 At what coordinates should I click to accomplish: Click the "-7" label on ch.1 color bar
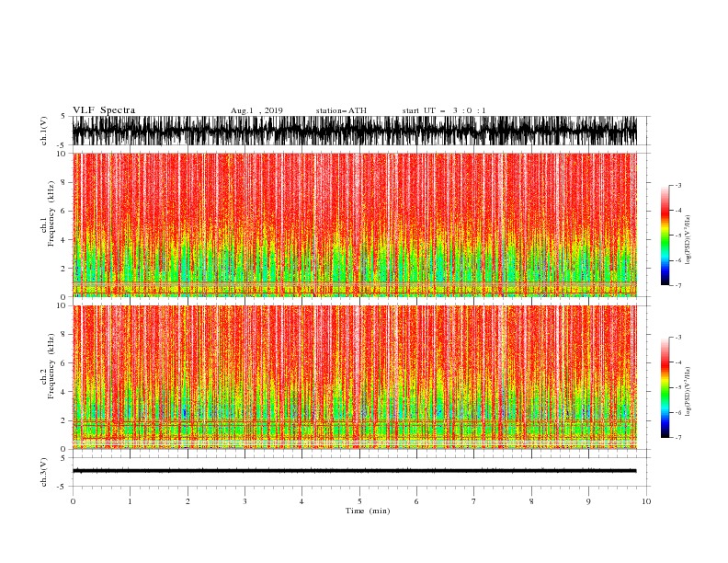678,285
